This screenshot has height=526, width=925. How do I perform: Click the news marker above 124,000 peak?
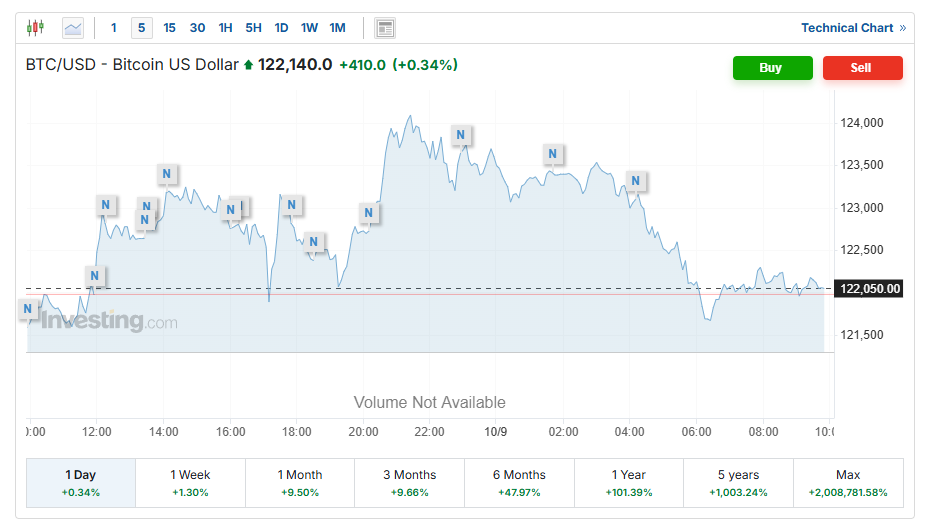(461, 135)
